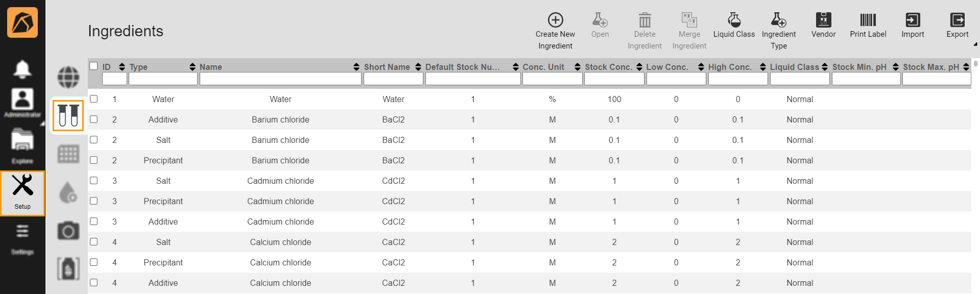Check the Water row checkbox
The height and width of the screenshot is (294, 980).
(x=93, y=99)
